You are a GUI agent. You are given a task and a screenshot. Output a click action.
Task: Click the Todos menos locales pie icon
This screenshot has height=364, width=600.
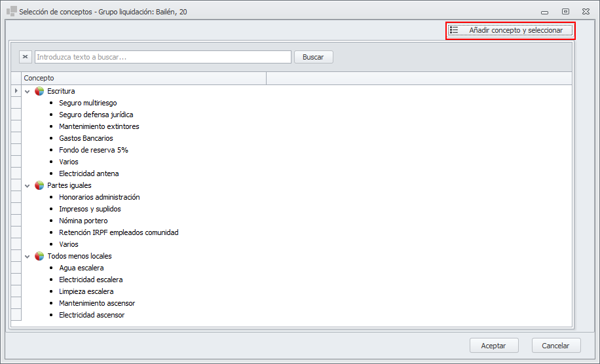coord(39,256)
